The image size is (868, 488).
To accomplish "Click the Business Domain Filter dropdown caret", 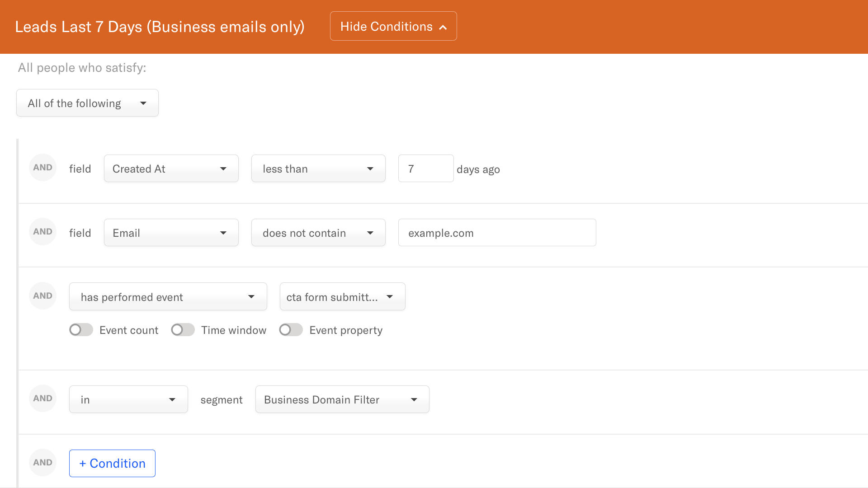I will click(x=414, y=399).
